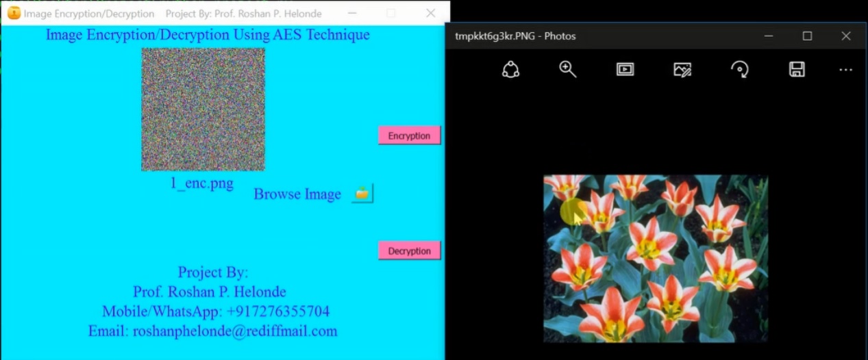Click the Zoom magnifier in Photos
The width and height of the screenshot is (868, 360).
568,69
